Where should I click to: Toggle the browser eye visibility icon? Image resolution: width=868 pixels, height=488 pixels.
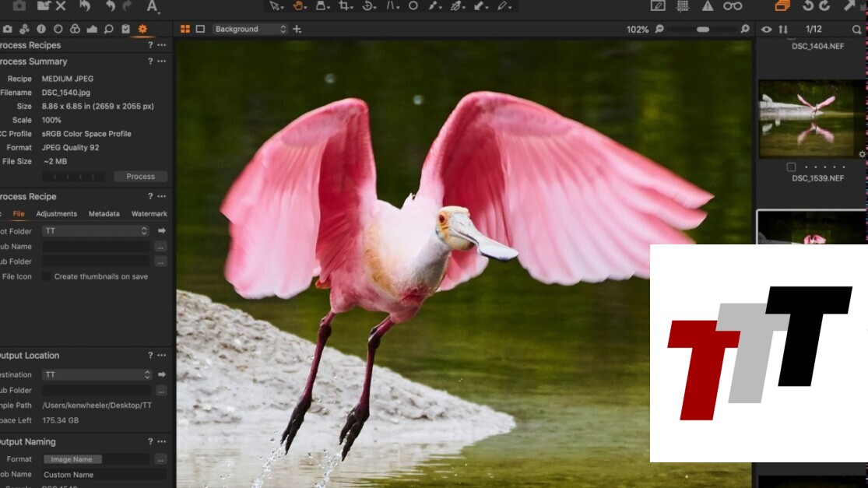(767, 29)
